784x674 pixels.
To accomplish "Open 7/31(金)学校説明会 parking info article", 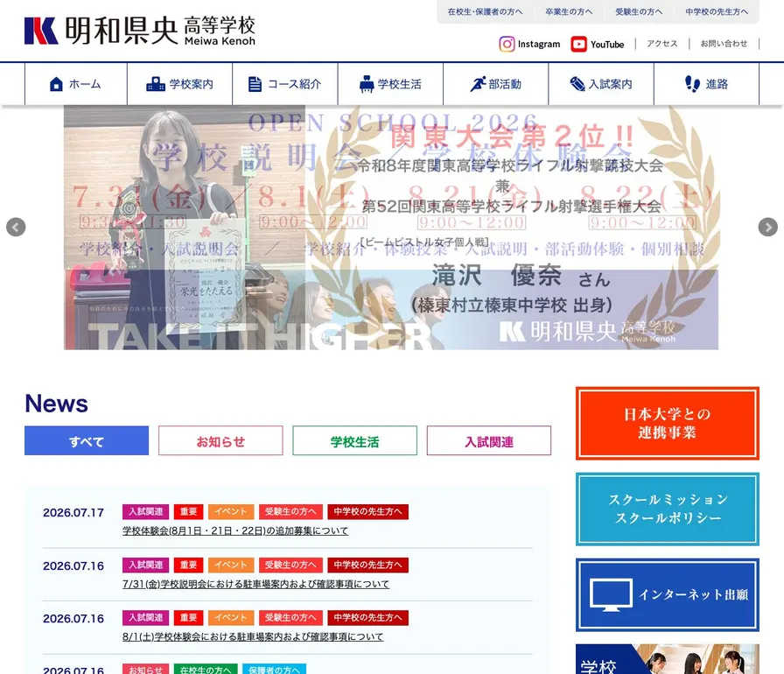I will point(255,584).
